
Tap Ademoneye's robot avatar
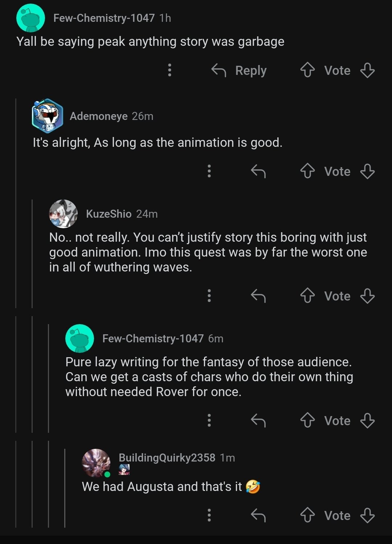(x=48, y=116)
